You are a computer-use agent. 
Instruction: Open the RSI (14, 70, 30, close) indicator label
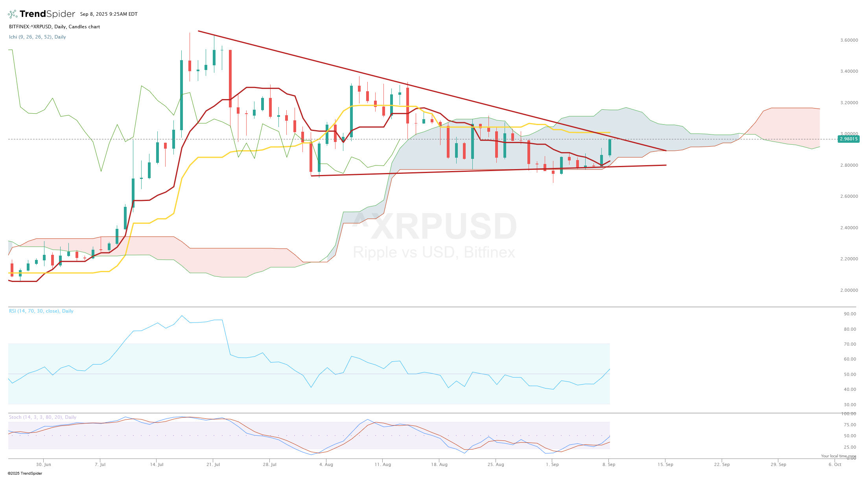click(x=41, y=311)
